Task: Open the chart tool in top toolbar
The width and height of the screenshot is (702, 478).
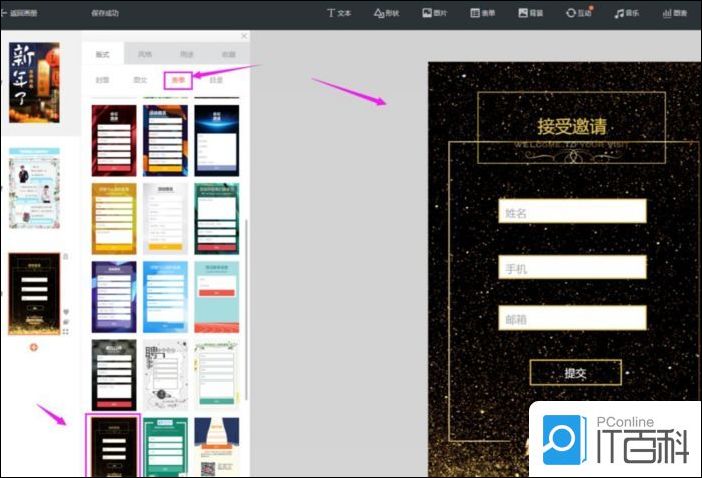Action: tap(675, 13)
